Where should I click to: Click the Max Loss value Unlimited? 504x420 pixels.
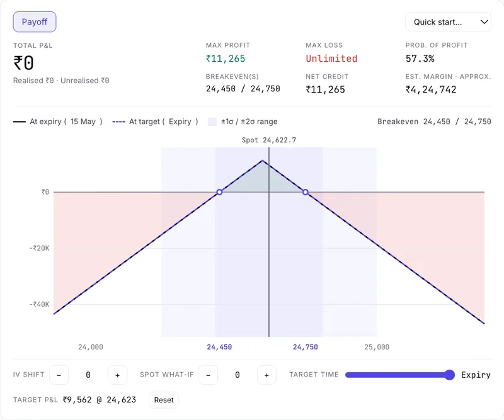coord(331,59)
